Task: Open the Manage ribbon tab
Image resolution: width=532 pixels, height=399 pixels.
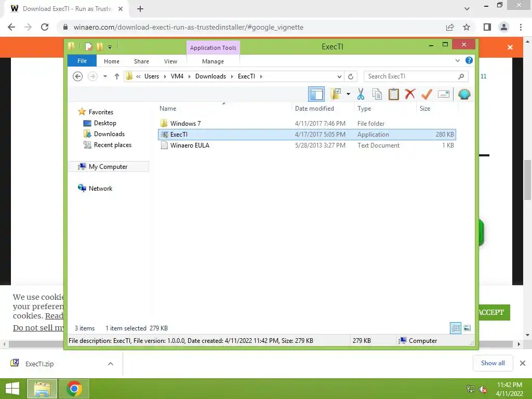Action: 213,61
